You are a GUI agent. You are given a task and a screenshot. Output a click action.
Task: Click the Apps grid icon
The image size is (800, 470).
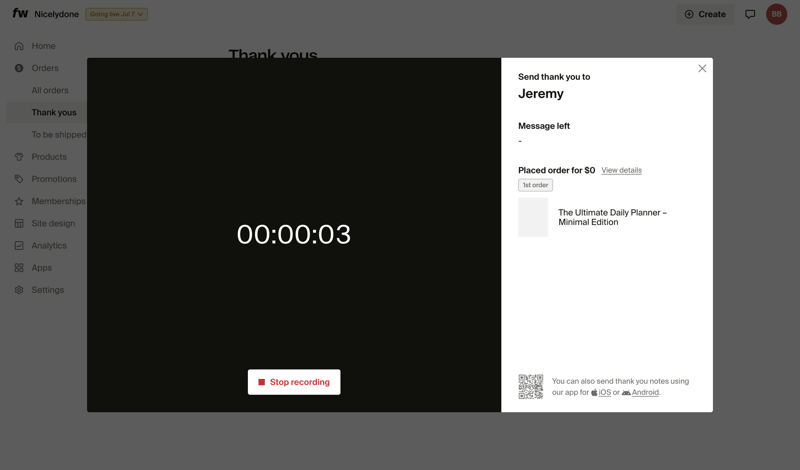[19, 268]
